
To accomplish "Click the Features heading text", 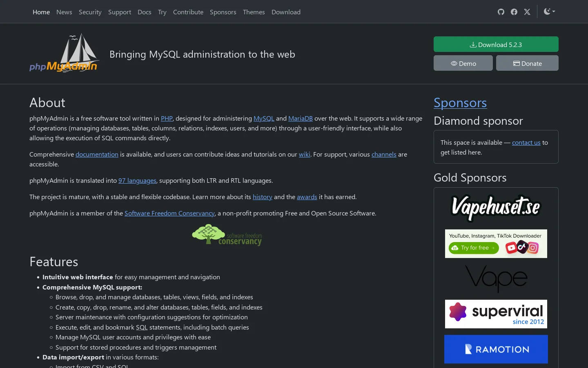I will tap(54, 262).
